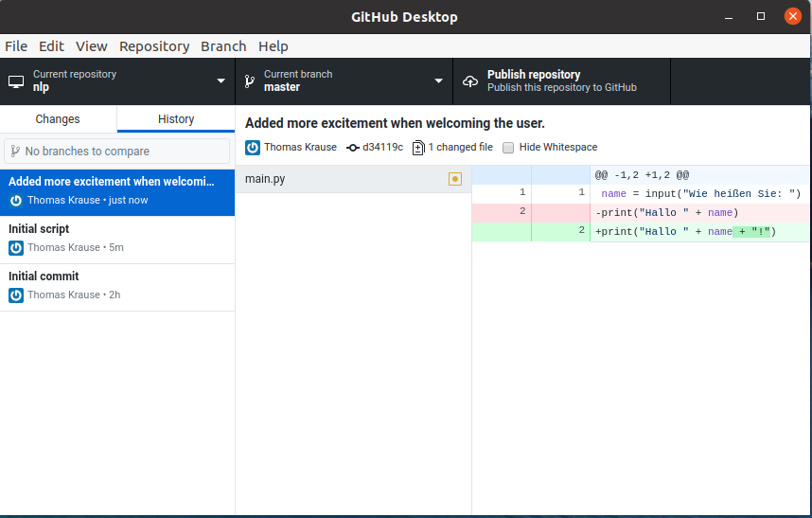Click in the 'No branches to compare' field

coord(117,152)
